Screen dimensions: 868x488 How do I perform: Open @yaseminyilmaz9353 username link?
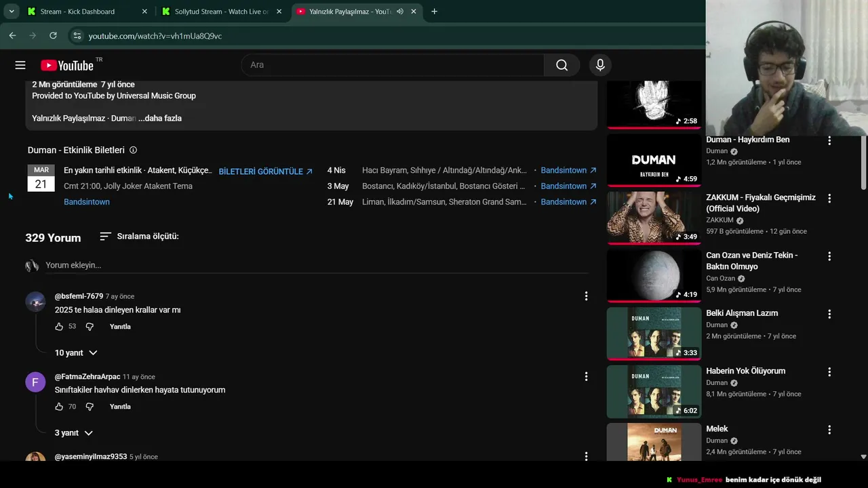[x=91, y=457]
